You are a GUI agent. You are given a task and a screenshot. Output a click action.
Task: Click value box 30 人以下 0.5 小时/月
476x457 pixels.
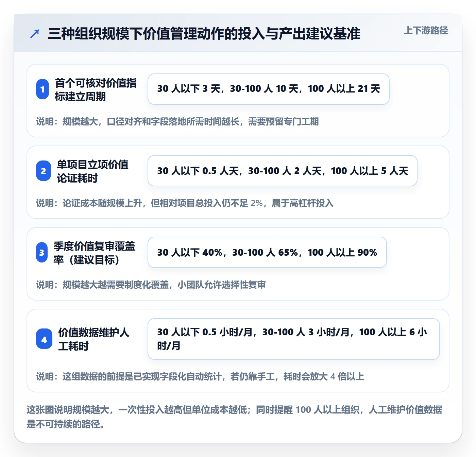[x=294, y=339]
